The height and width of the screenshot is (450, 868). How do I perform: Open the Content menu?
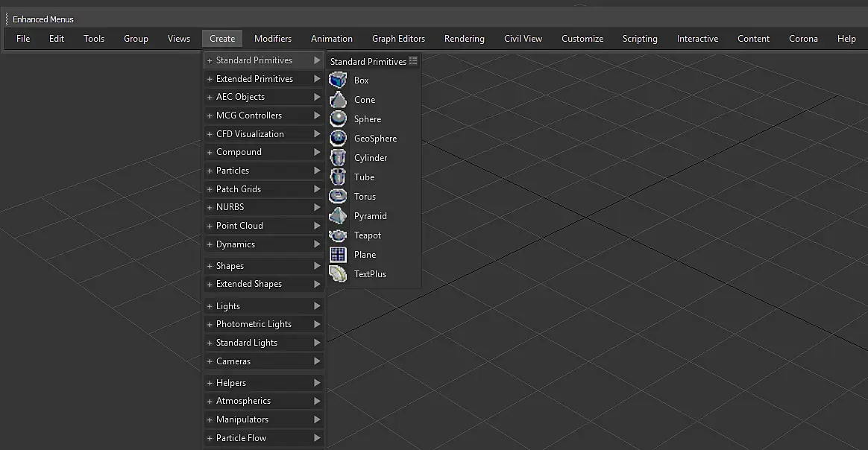tap(753, 39)
